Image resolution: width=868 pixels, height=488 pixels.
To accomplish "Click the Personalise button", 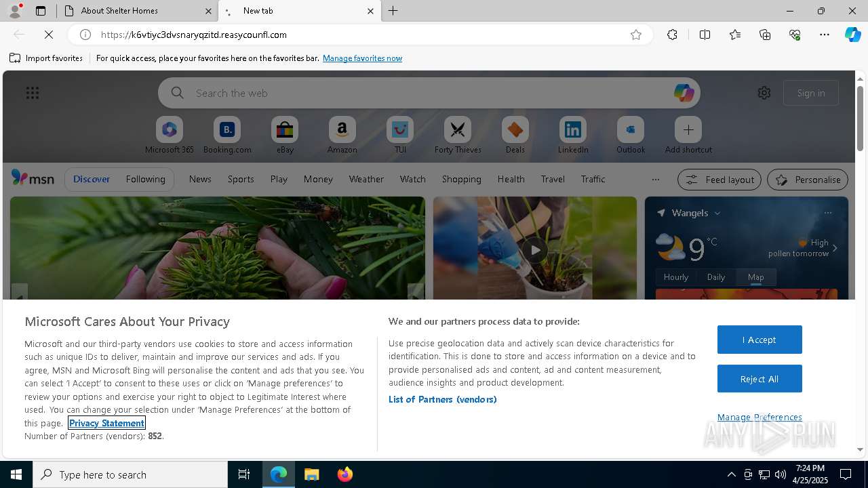I will 807,180.
